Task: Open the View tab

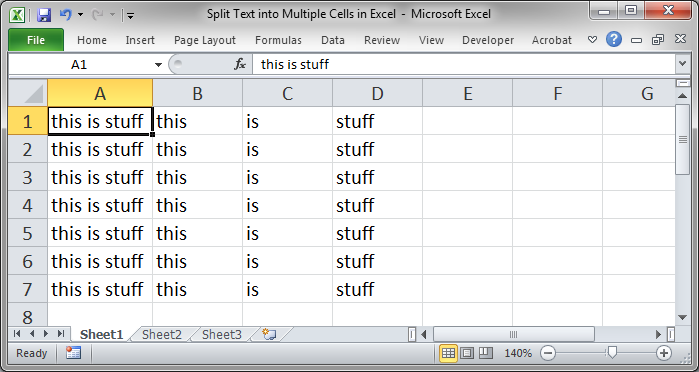Action: [x=431, y=40]
